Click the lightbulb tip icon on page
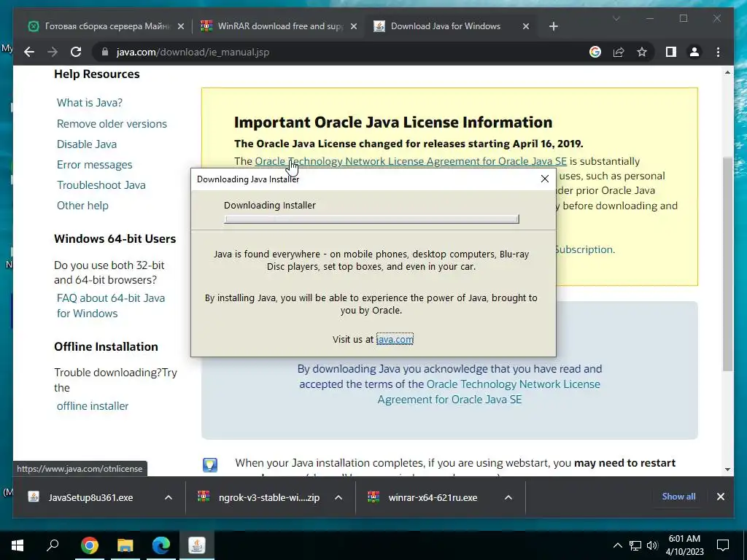This screenshot has height=560, width=747. coord(210,464)
